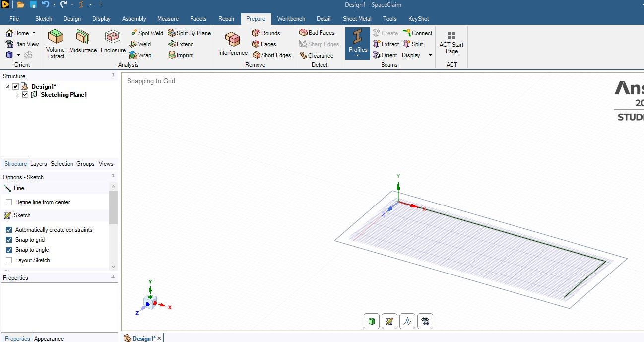Viewport: 644px width, 342px height.
Task: Switch to the Sketch ribbon tab
Action: [44, 19]
